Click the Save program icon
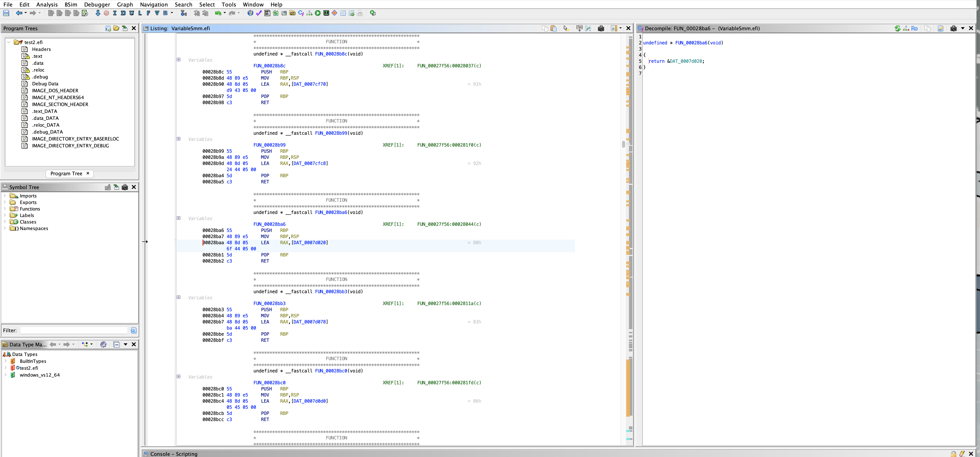 click(6, 13)
